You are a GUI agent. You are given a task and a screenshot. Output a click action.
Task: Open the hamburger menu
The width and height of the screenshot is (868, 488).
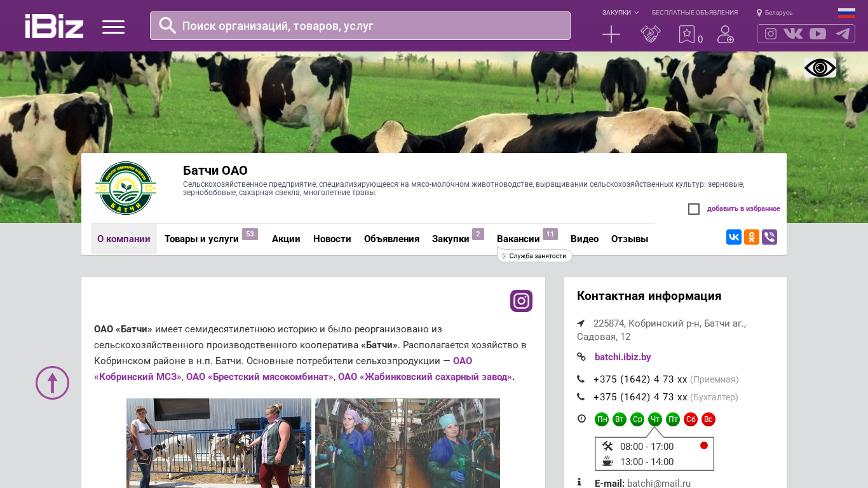tap(113, 27)
